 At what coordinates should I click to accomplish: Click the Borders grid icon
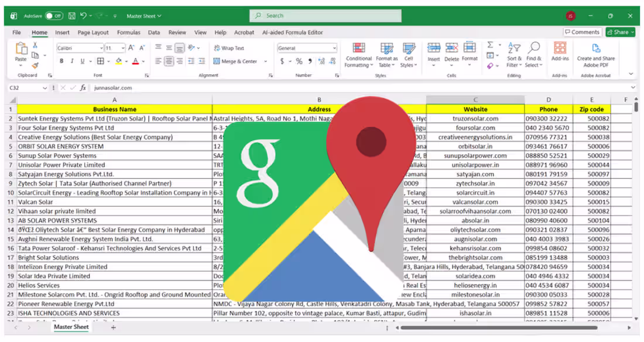[x=101, y=61]
